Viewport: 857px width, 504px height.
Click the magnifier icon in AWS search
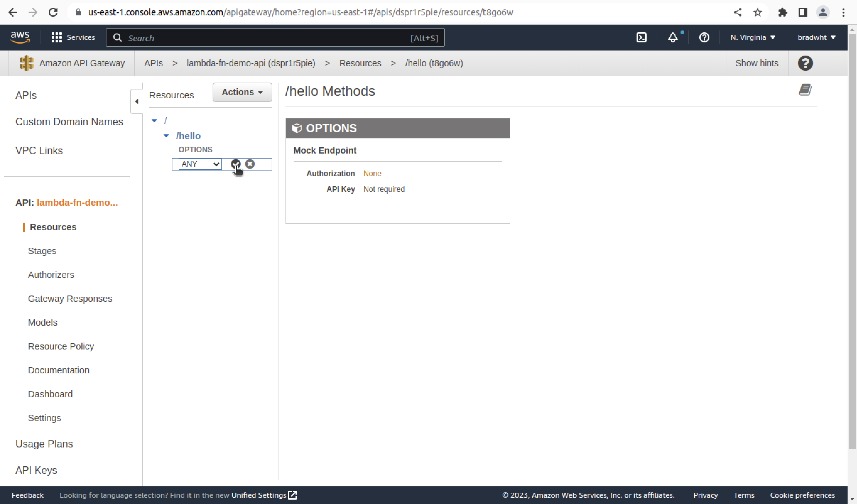click(x=117, y=37)
